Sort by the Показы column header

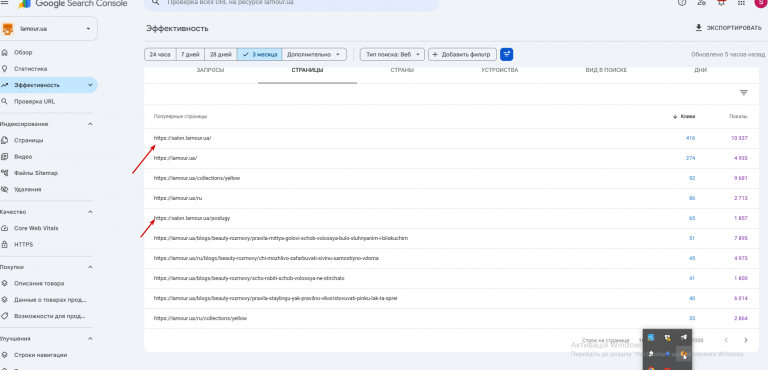738,117
